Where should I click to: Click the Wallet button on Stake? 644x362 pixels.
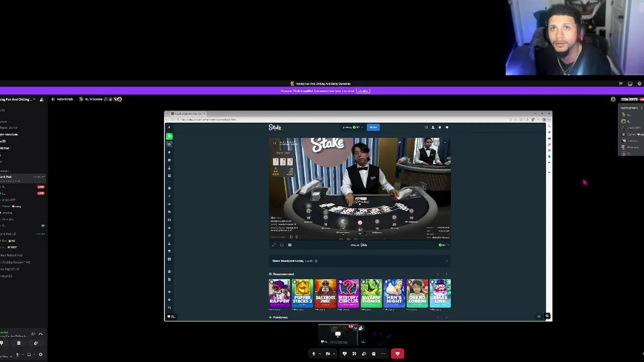[373, 127]
